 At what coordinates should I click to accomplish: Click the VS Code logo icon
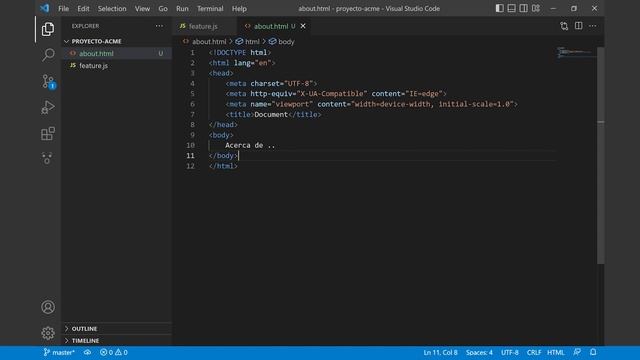pyautogui.click(x=44, y=8)
